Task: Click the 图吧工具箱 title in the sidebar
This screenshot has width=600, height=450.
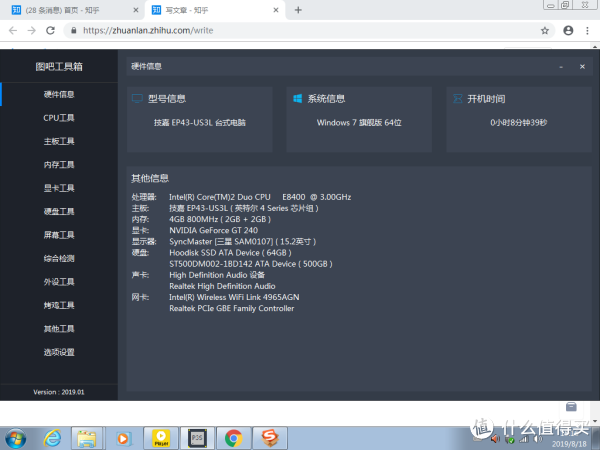Action: click(59, 67)
